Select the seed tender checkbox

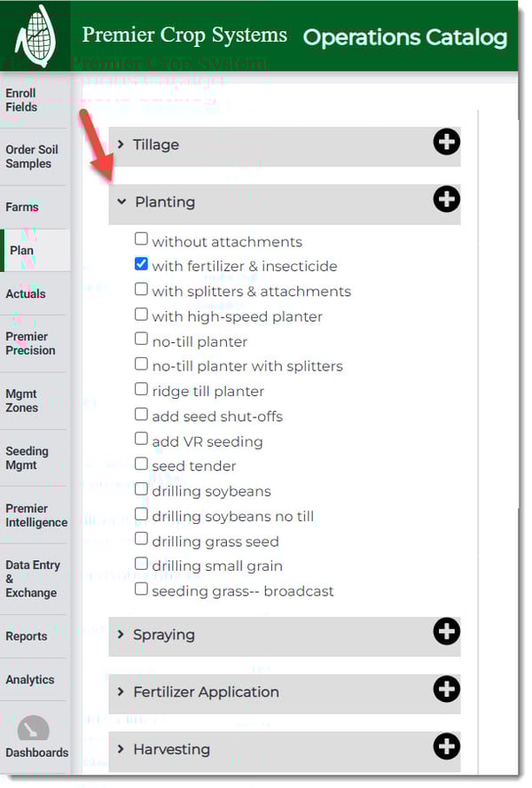141,464
